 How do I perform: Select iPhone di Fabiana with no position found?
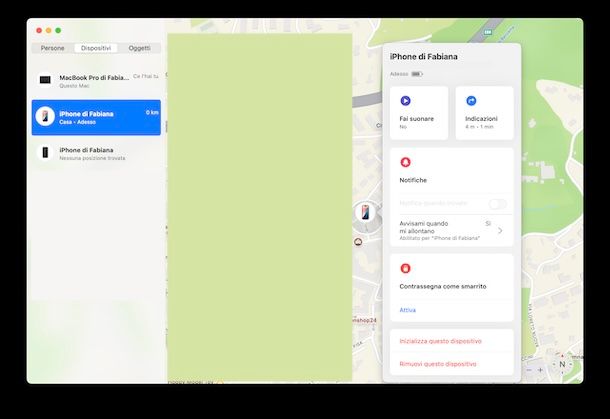point(96,153)
